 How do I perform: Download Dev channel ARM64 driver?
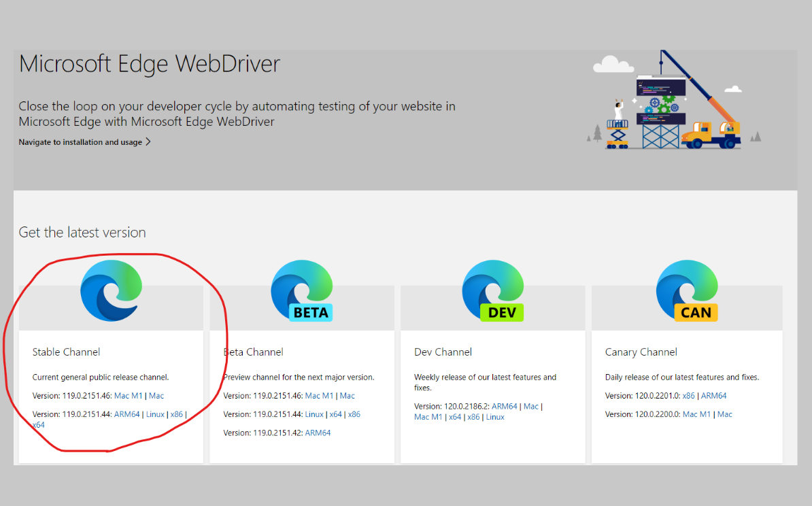point(505,407)
